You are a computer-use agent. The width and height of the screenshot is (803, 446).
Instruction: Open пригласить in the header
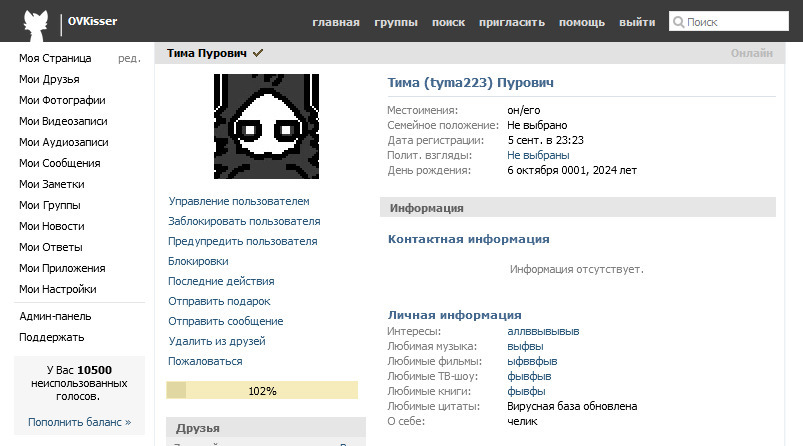512,23
